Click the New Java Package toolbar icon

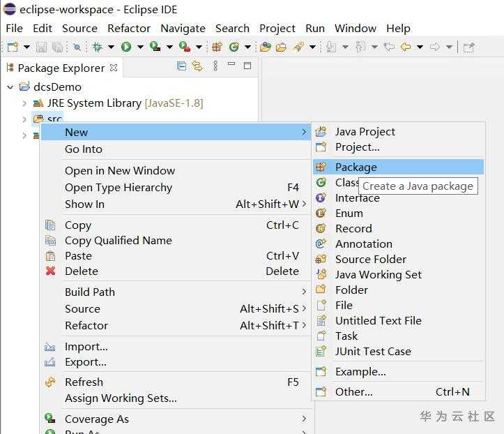[217, 47]
